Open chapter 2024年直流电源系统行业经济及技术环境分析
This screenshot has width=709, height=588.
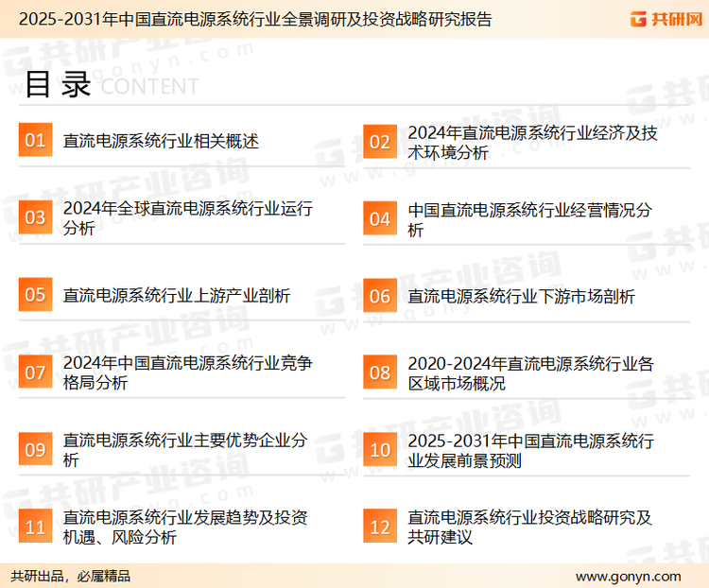pyautogui.click(x=532, y=143)
